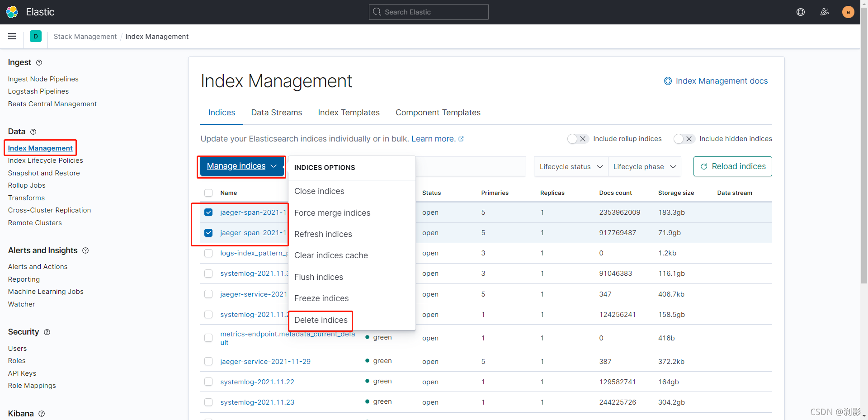Open Index Management in sidebar
The height and width of the screenshot is (420, 868).
[x=40, y=148]
